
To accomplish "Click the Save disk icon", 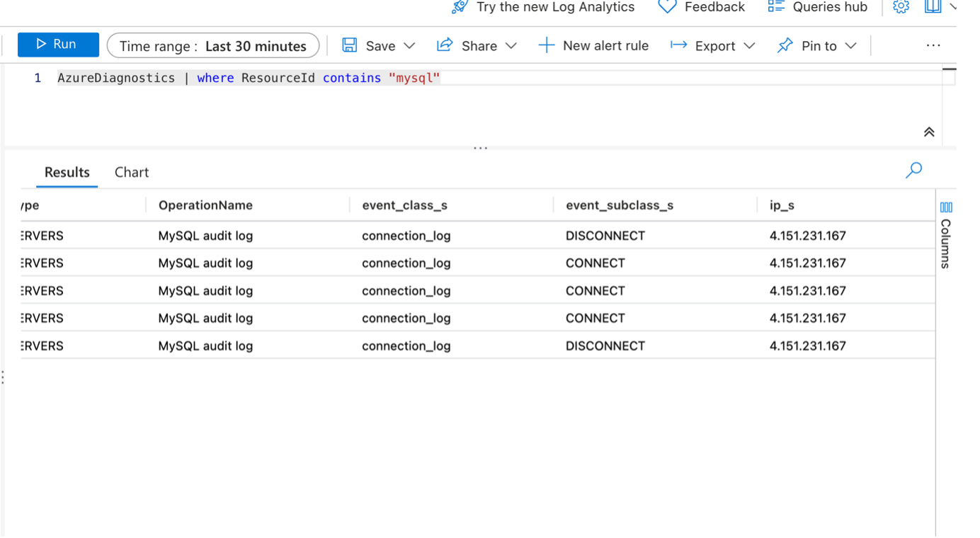I will pos(350,45).
